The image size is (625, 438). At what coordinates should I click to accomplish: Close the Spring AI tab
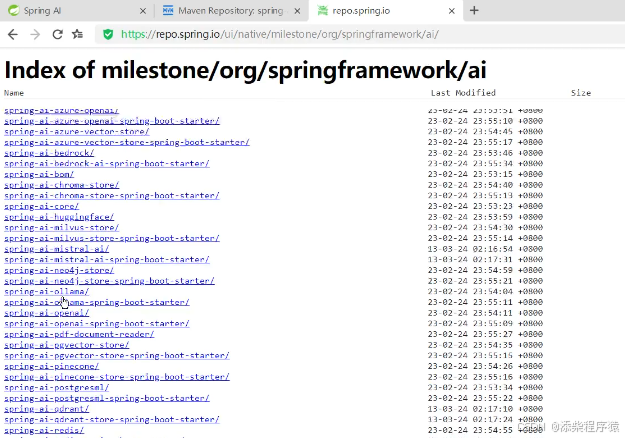tap(143, 11)
